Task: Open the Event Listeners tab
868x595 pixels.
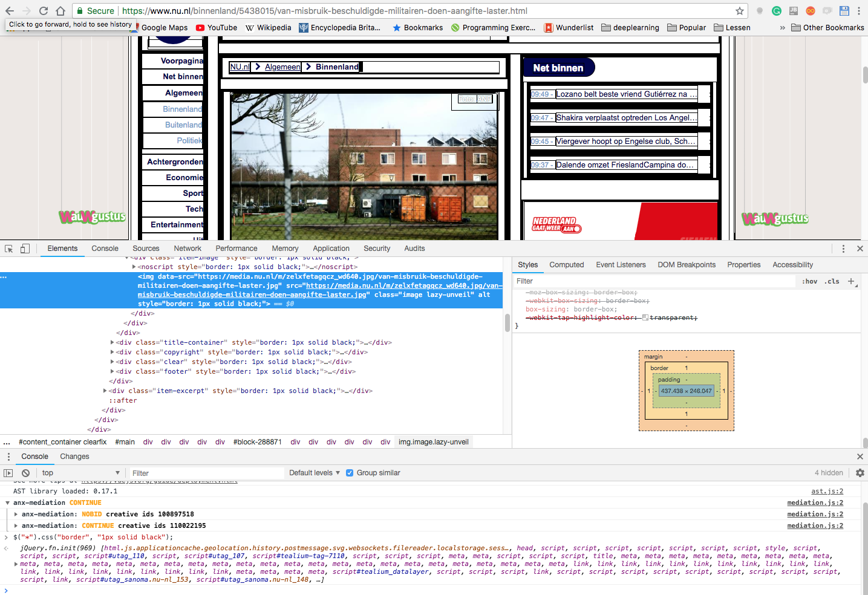Action: pyautogui.click(x=621, y=265)
